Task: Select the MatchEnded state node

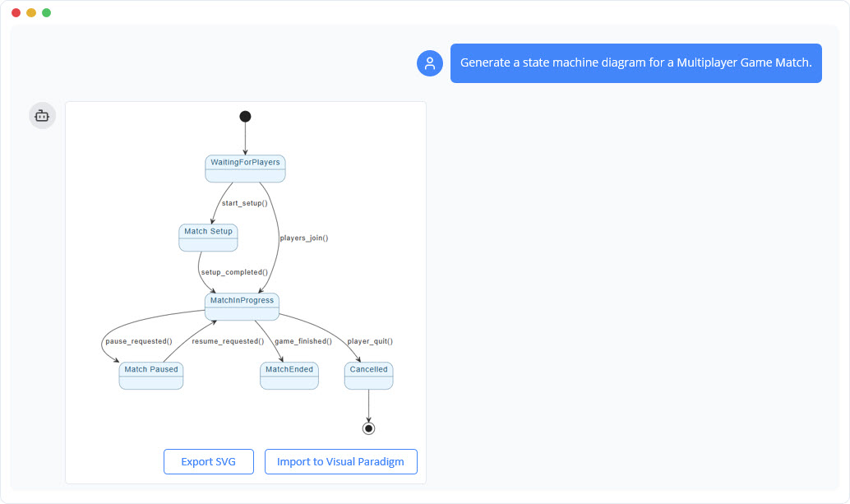Action: click(289, 375)
